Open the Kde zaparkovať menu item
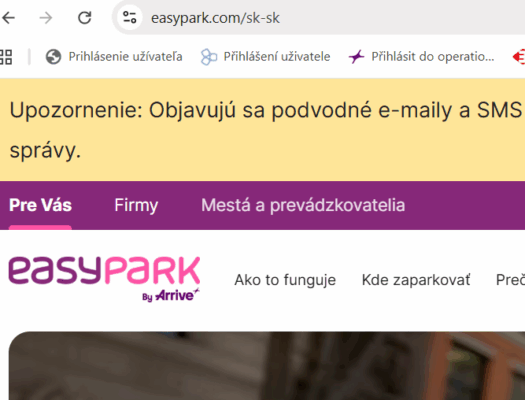The image size is (525, 400). tap(416, 280)
